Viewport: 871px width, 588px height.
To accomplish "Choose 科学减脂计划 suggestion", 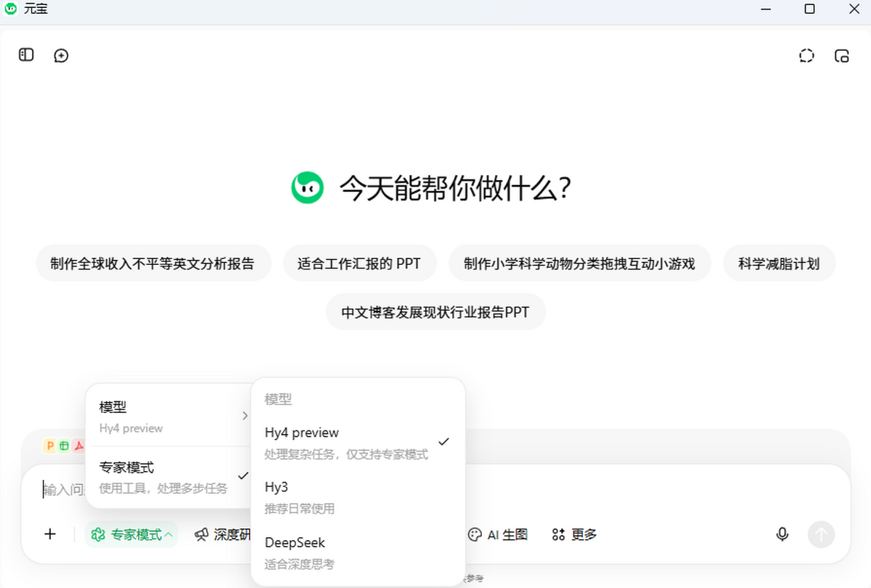I will click(x=779, y=264).
